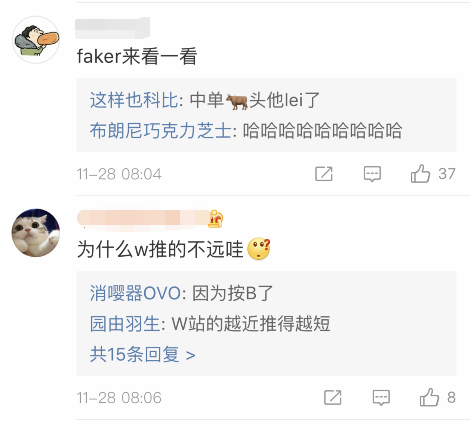Click the member crown badge icon
Image resolution: width=470 pixels, height=421 pixels.
coord(216,219)
